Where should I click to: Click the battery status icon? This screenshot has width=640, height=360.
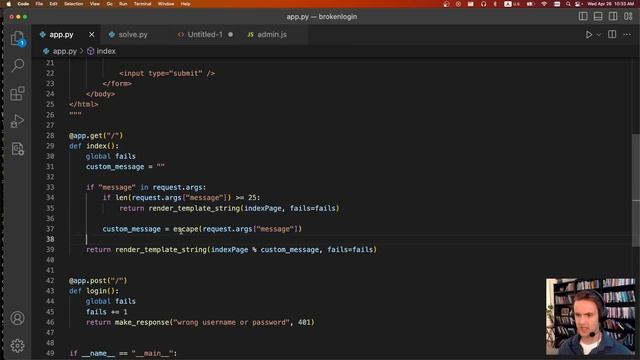[x=530, y=4]
